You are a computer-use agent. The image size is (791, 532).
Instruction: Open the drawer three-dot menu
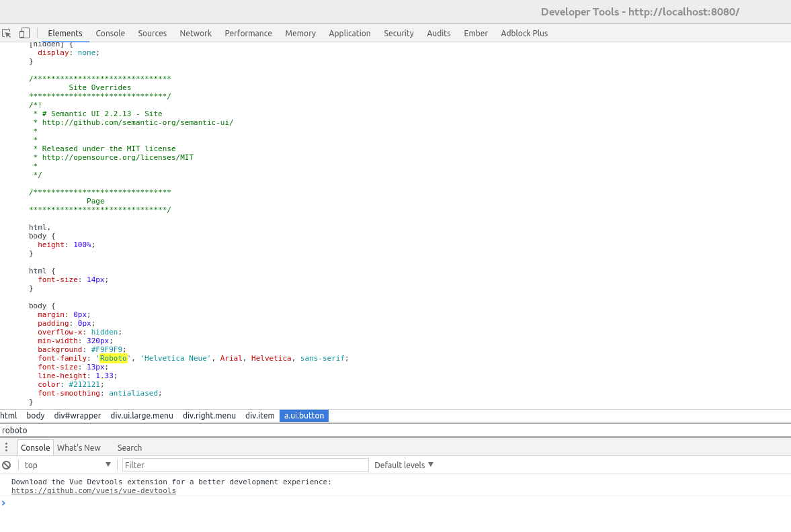6,447
